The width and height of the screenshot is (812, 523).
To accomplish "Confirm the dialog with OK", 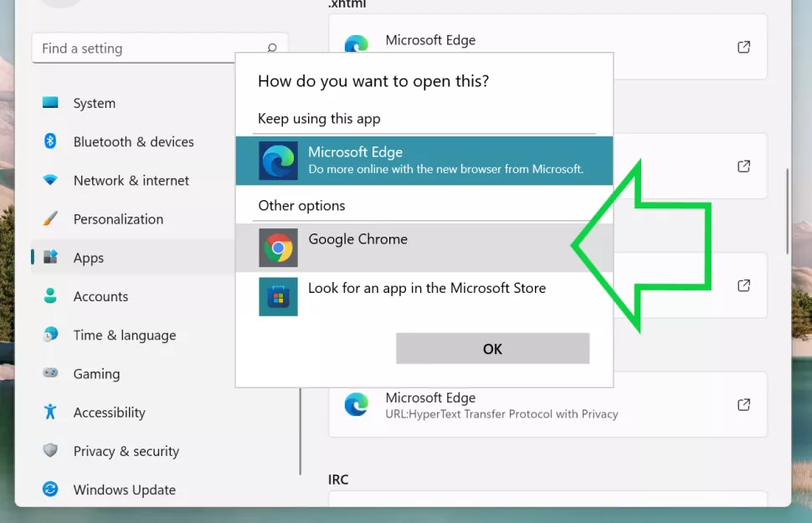I will click(x=492, y=348).
